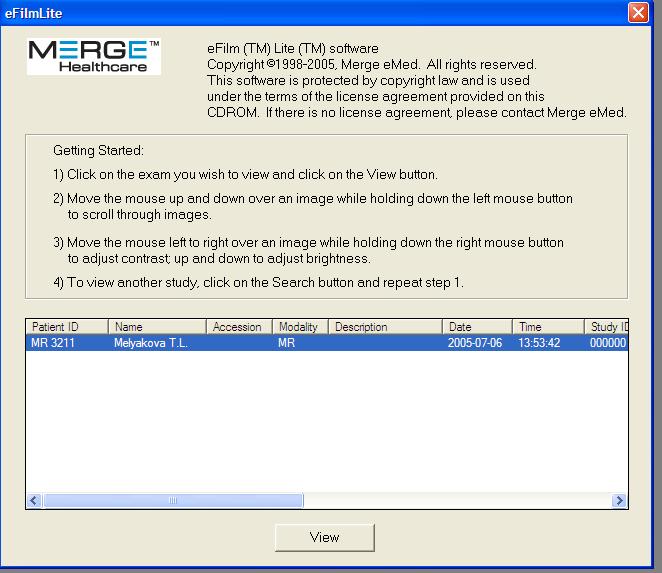Viewport: 662px width, 573px height.
Task: Click the Merge Healthcare logo
Action: pyautogui.click(x=94, y=57)
